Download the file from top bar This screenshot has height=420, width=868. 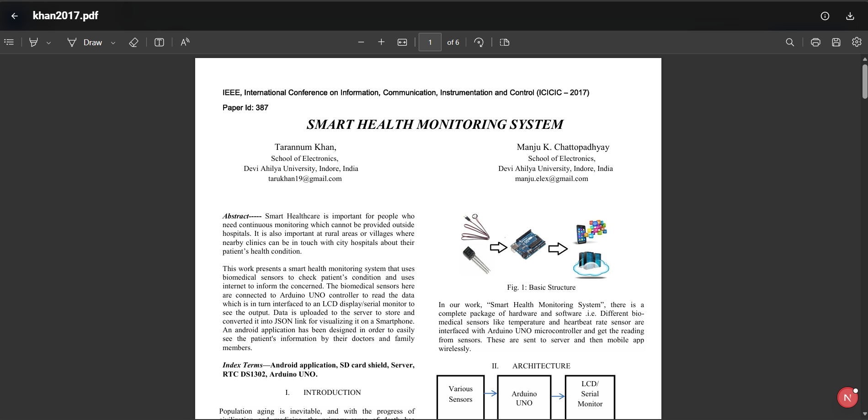point(850,16)
